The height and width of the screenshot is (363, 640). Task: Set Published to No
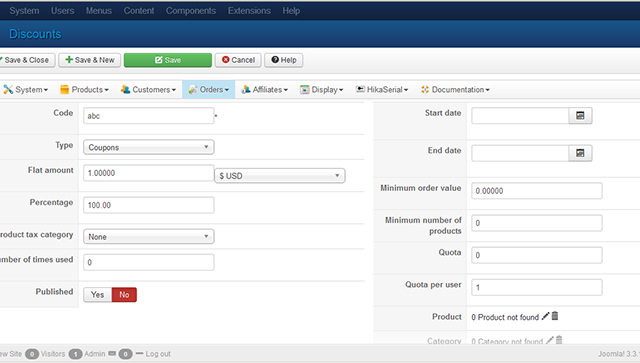(x=124, y=294)
